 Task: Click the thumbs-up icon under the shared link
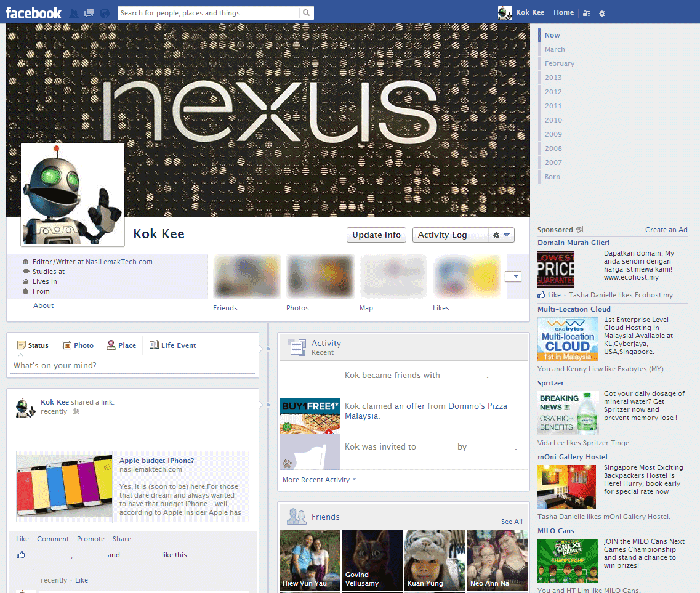(20, 554)
